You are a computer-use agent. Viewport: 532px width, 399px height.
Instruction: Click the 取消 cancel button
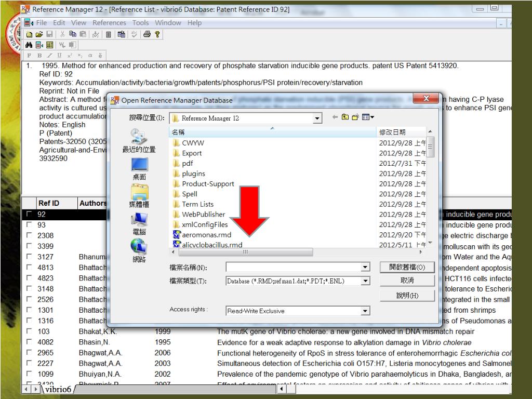click(407, 281)
